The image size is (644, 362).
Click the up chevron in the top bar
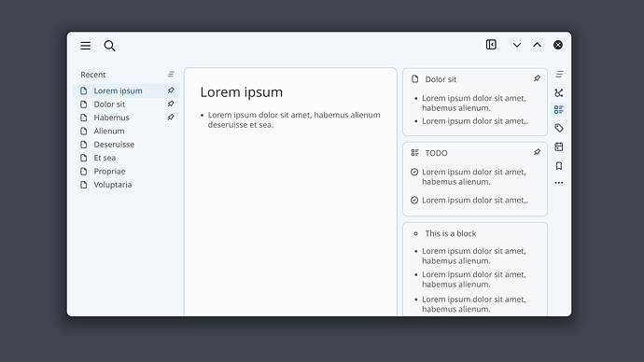(x=538, y=45)
